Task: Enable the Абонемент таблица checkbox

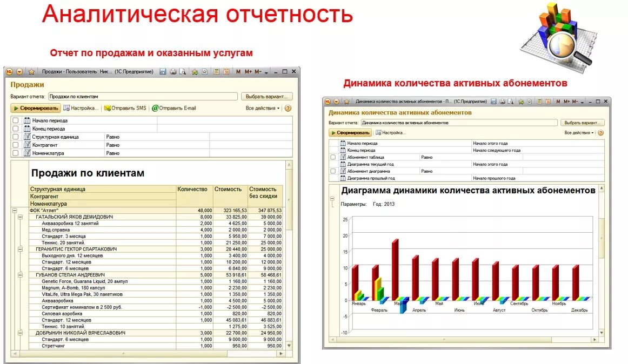Action: pyautogui.click(x=333, y=157)
